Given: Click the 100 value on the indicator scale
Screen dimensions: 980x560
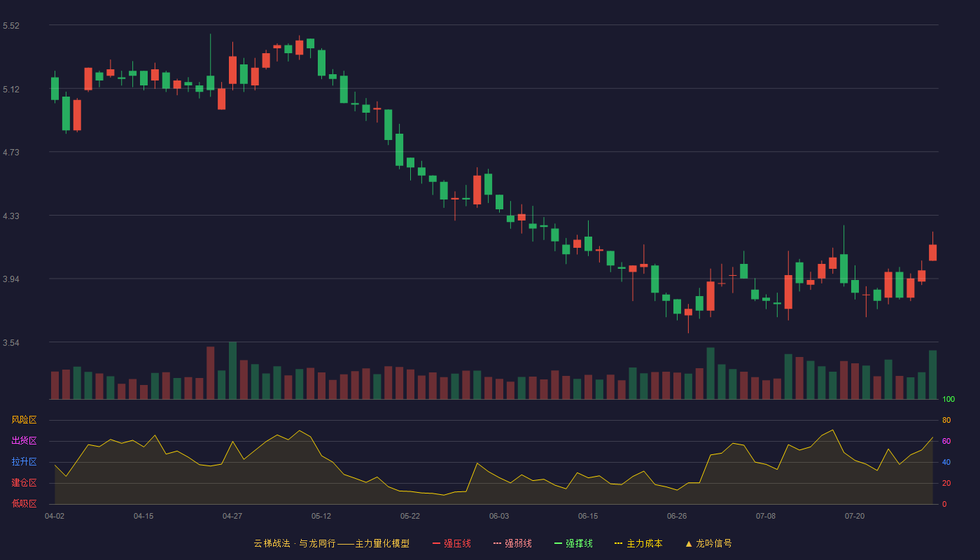Looking at the screenshot, I should click(x=948, y=400).
